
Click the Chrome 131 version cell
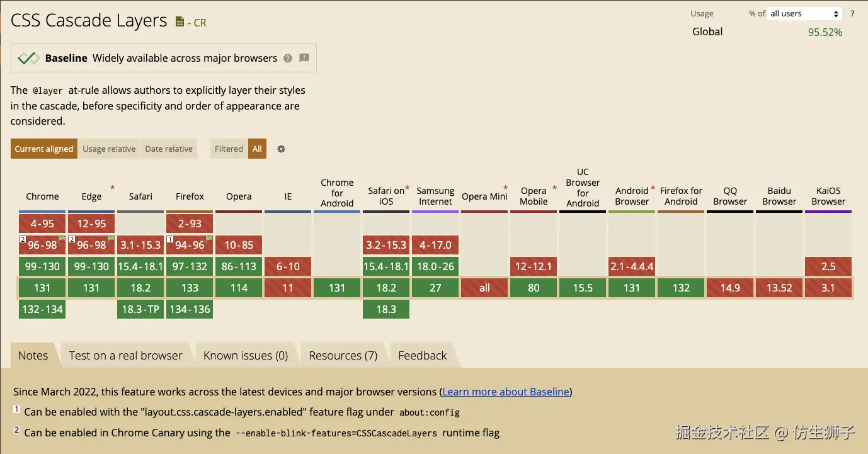click(42, 288)
